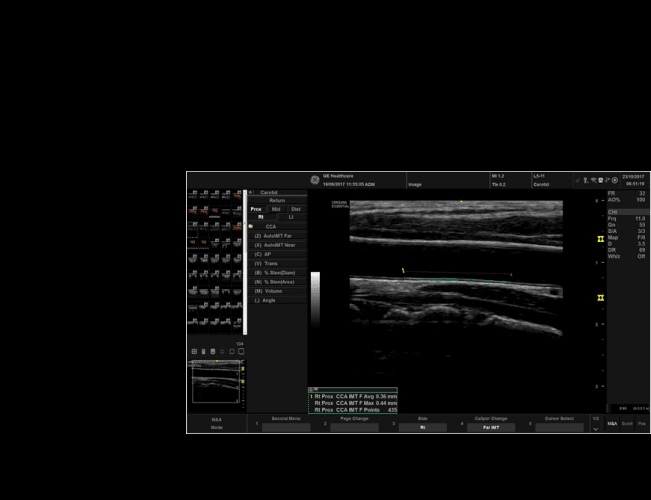The image size is (651, 500).
Task: Select the Rt side toggle
Action: tap(262, 217)
